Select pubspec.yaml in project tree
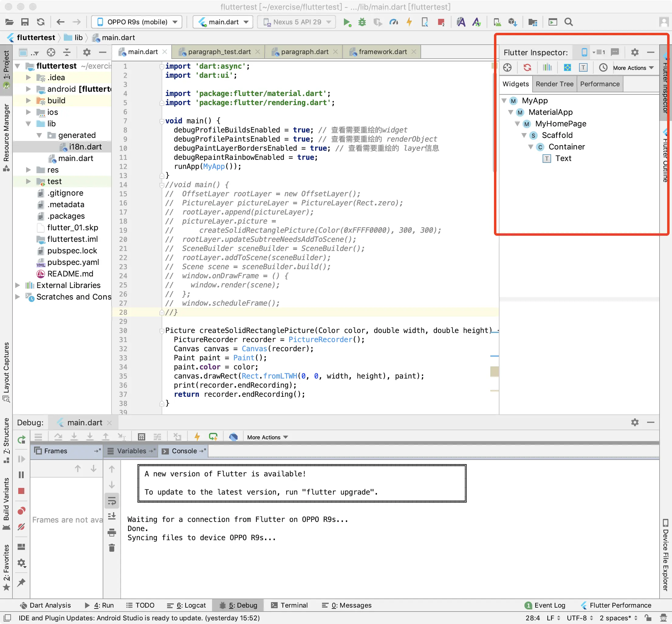 click(x=73, y=262)
